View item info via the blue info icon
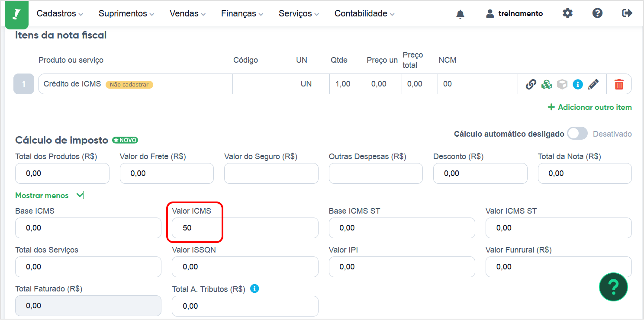 [x=577, y=84]
